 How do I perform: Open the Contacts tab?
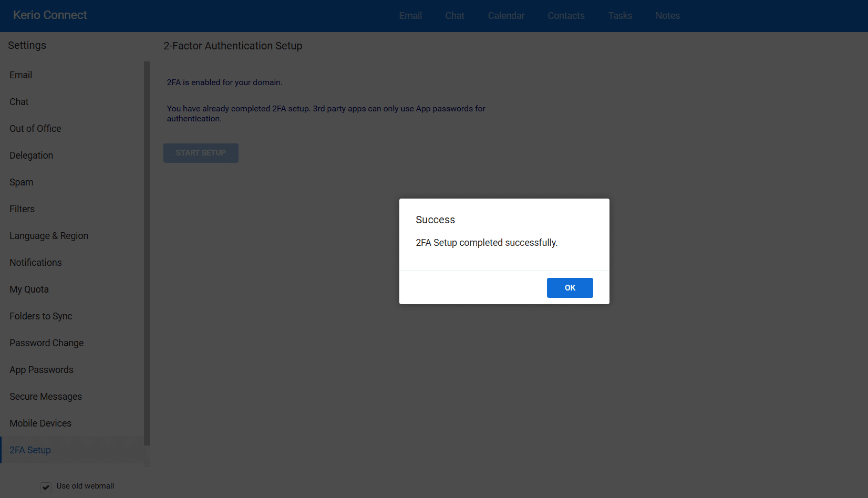(566, 16)
